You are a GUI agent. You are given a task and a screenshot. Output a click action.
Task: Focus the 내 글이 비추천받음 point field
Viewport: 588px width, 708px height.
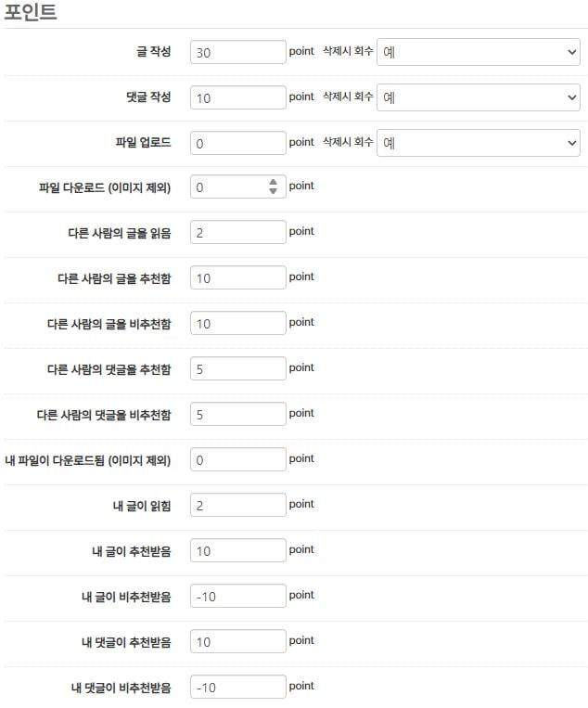[237, 597]
